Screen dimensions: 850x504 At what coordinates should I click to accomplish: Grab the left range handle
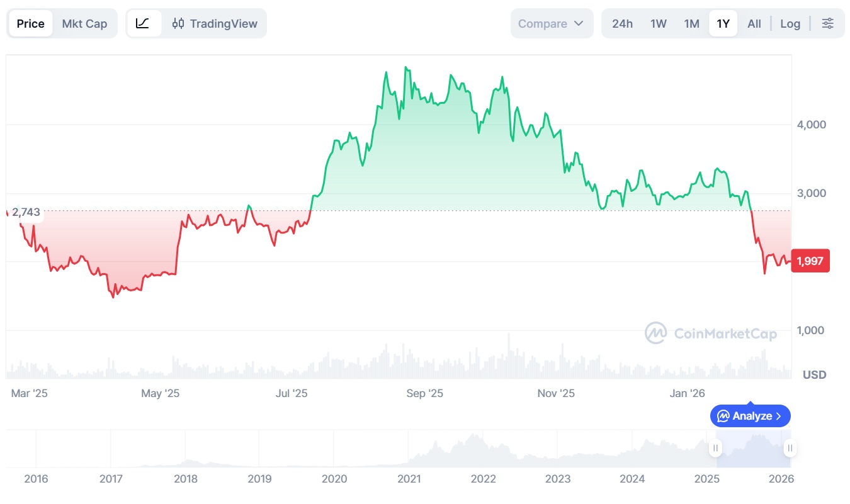715,448
